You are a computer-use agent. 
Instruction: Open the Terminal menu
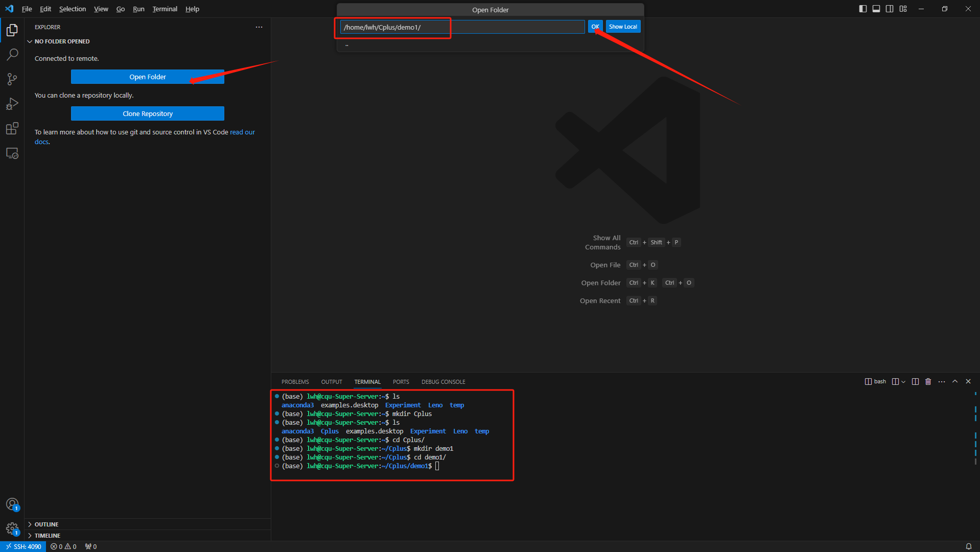click(165, 9)
